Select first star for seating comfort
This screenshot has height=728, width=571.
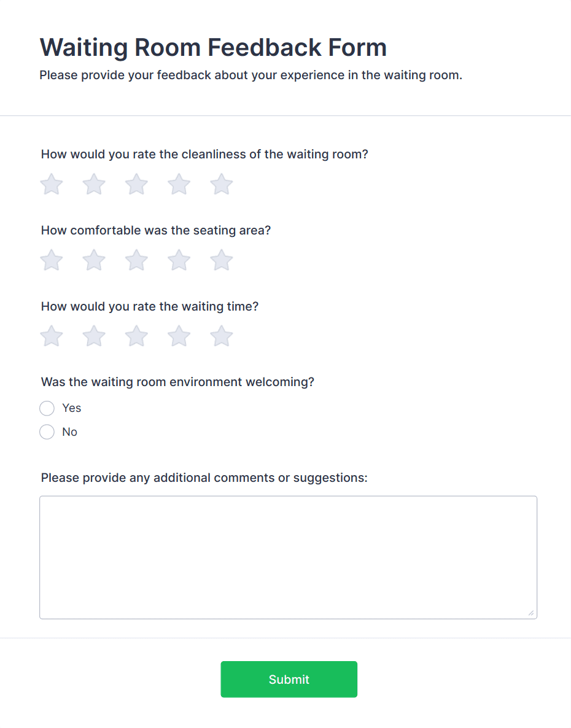pos(52,260)
